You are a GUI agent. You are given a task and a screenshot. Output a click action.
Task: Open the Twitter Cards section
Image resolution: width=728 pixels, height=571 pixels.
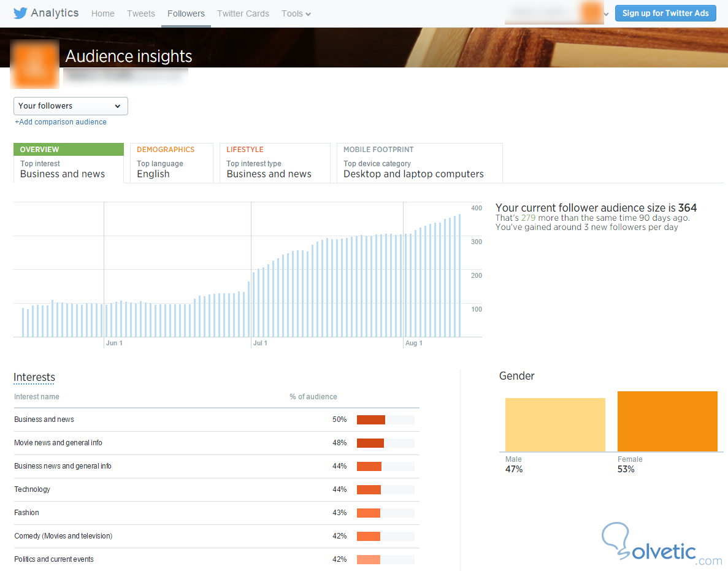coord(243,13)
